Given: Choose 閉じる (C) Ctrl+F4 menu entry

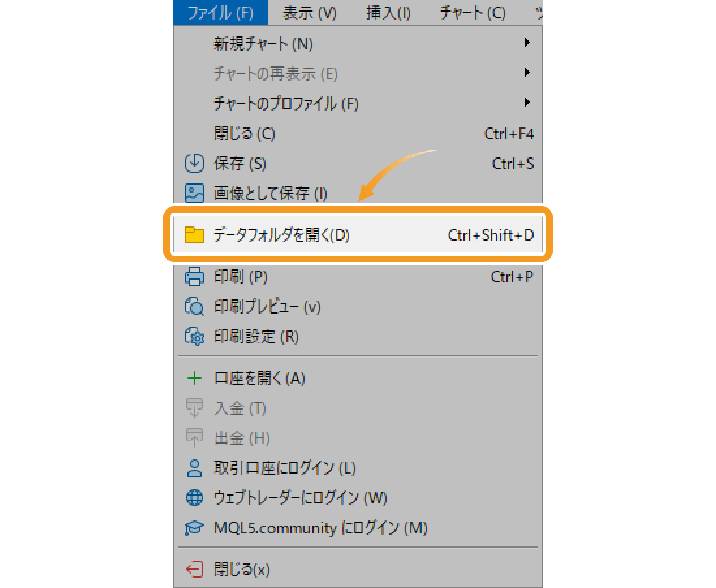Looking at the screenshot, I should (358, 133).
